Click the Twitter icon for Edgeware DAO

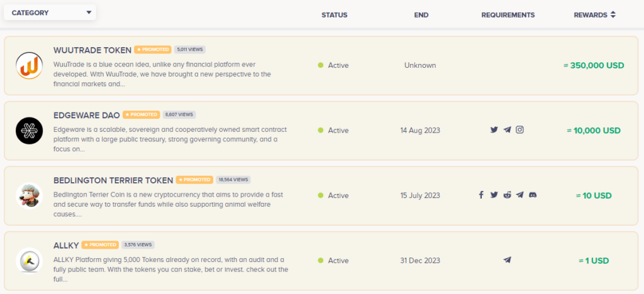(494, 130)
